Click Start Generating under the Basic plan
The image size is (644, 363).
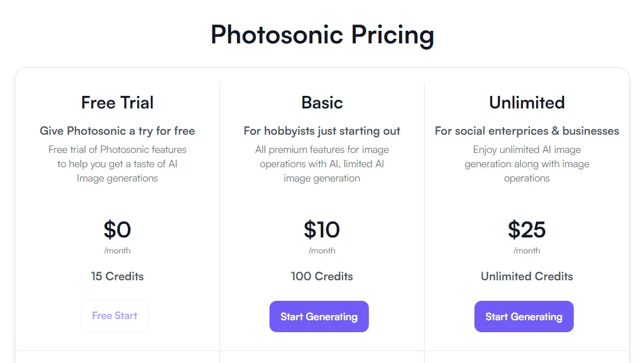(319, 316)
